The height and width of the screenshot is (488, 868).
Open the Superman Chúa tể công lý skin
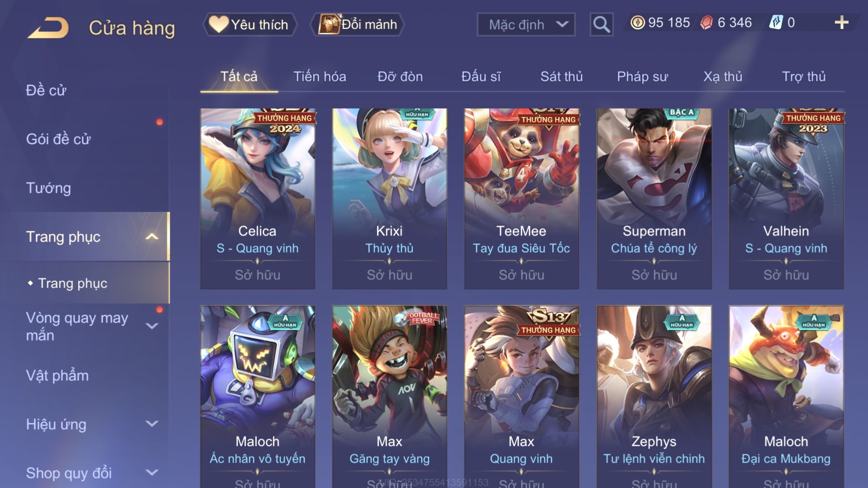pos(654,199)
